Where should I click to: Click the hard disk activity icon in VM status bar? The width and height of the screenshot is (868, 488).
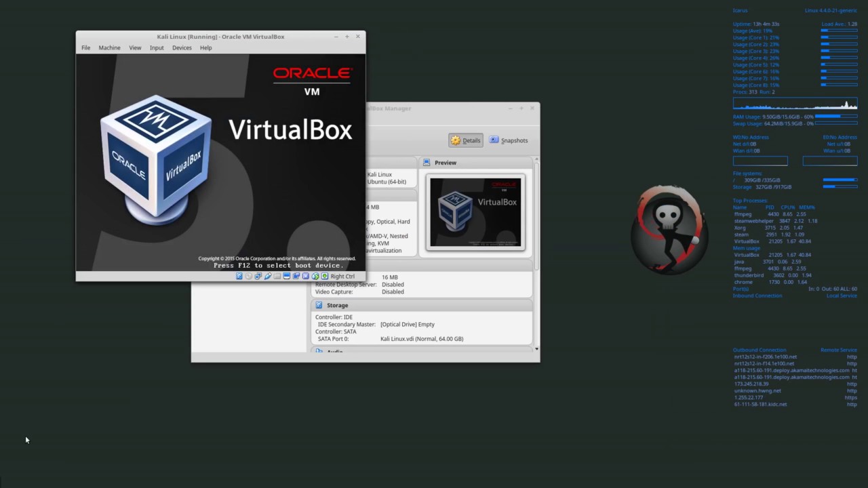[239, 276]
